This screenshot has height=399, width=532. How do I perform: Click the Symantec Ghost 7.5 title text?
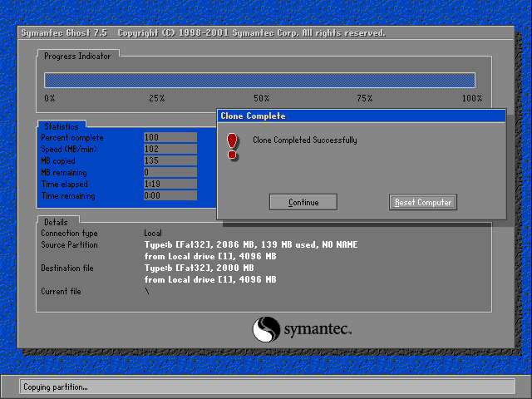(x=64, y=33)
